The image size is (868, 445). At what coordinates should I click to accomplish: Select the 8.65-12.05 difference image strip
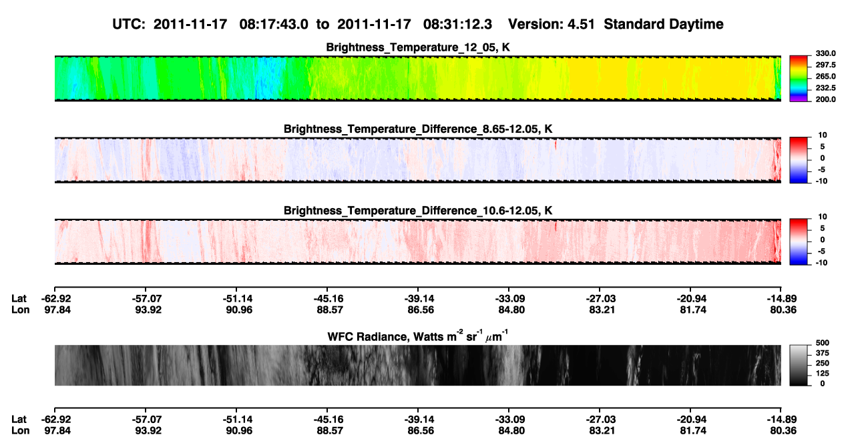(418, 160)
